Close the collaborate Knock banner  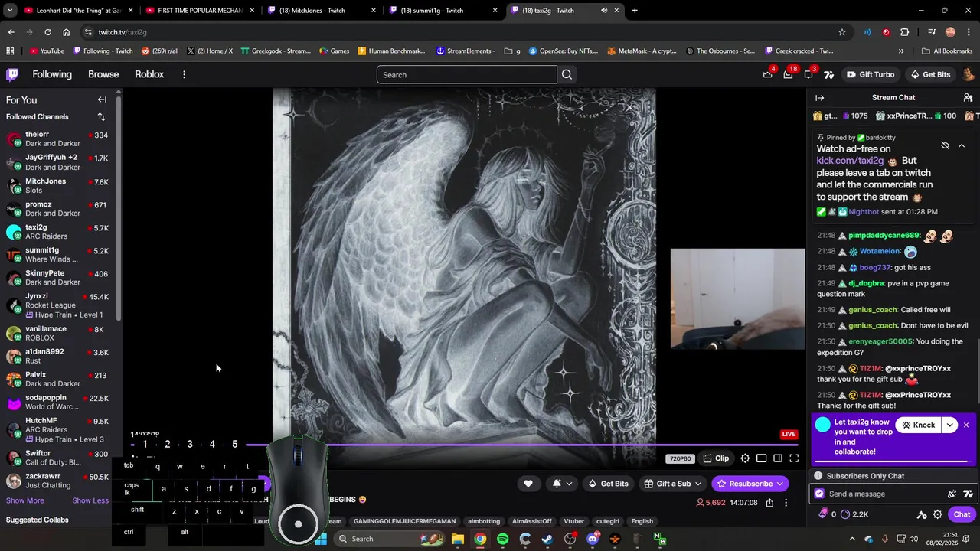(966, 425)
